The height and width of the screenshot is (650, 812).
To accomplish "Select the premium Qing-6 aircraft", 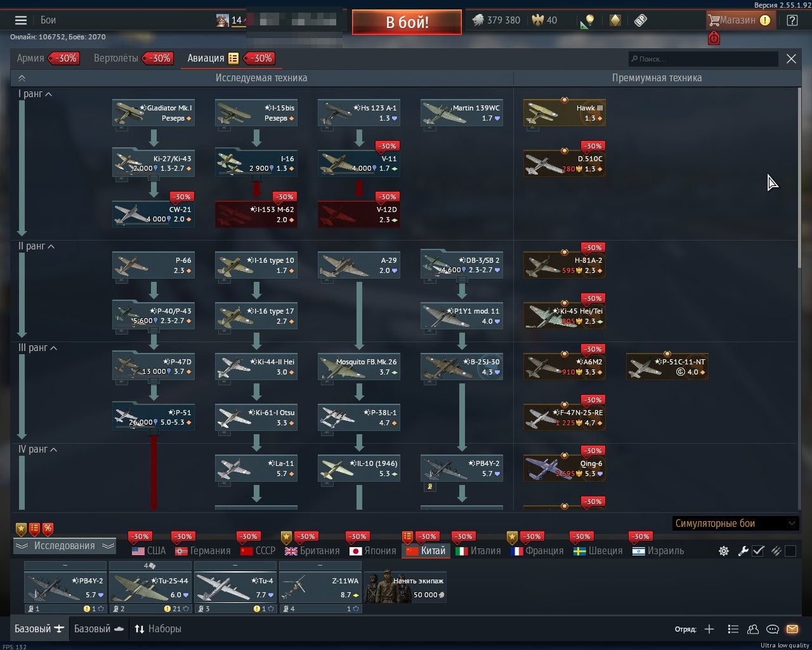I will coord(565,468).
